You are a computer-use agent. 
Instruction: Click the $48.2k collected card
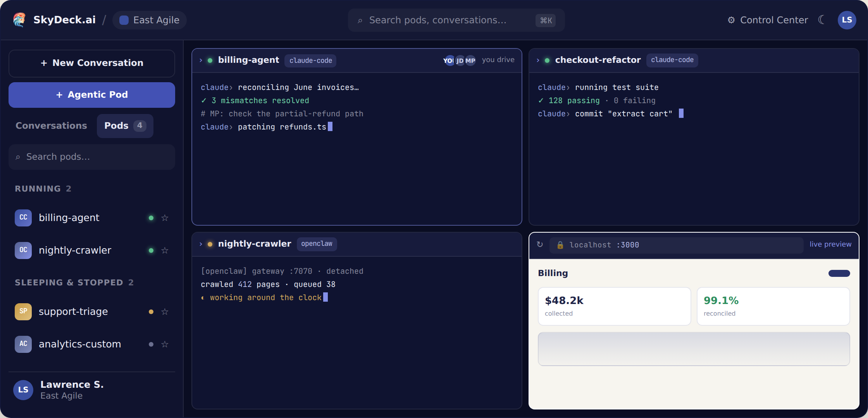614,306
